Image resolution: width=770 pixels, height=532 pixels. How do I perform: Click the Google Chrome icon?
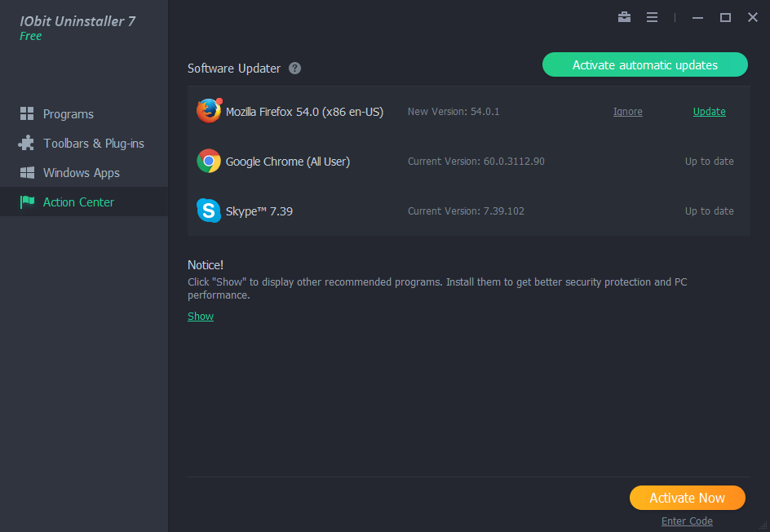209,161
